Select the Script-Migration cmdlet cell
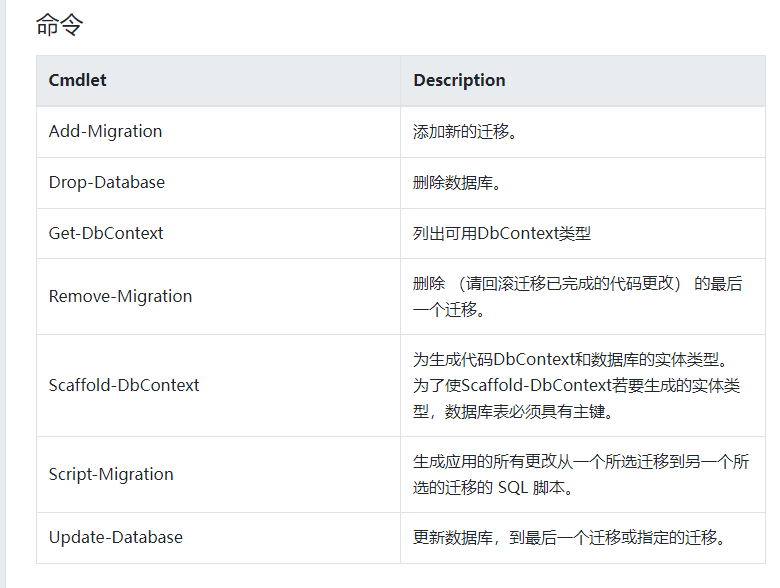 (x=111, y=474)
